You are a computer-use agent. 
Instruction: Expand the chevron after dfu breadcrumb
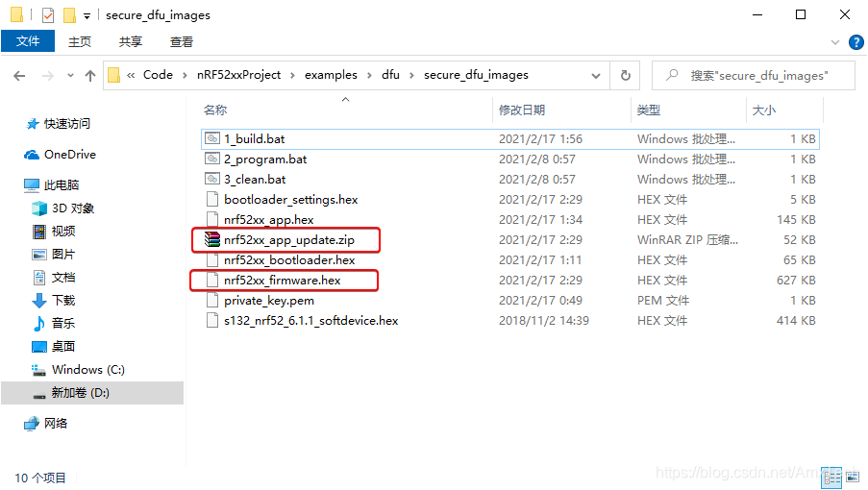coord(411,76)
